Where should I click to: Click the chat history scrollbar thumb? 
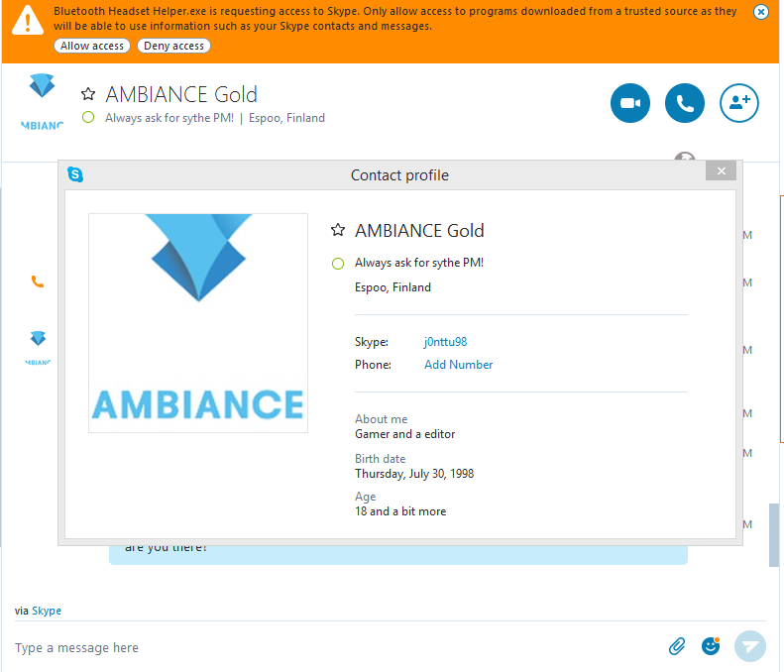tap(773, 535)
